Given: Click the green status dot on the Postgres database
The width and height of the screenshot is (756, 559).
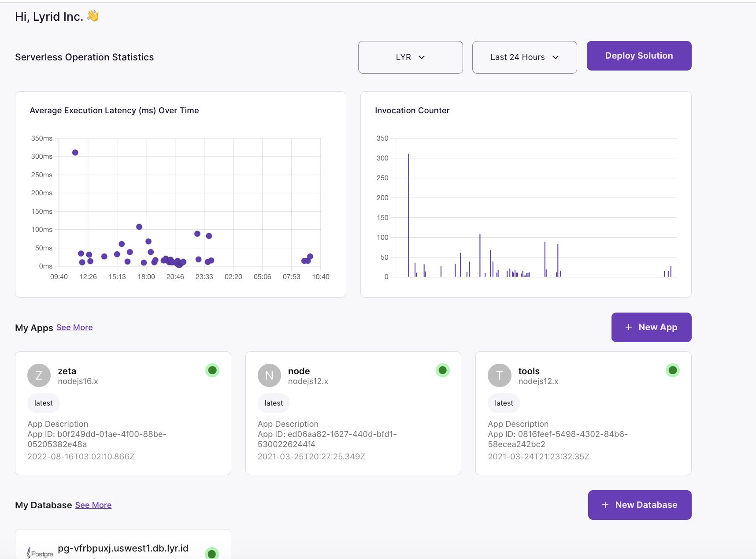Looking at the screenshot, I should 212,553.
